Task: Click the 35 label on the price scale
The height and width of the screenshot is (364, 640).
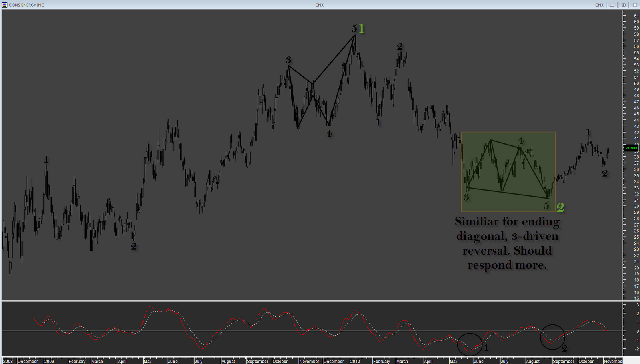Action: tap(636, 176)
